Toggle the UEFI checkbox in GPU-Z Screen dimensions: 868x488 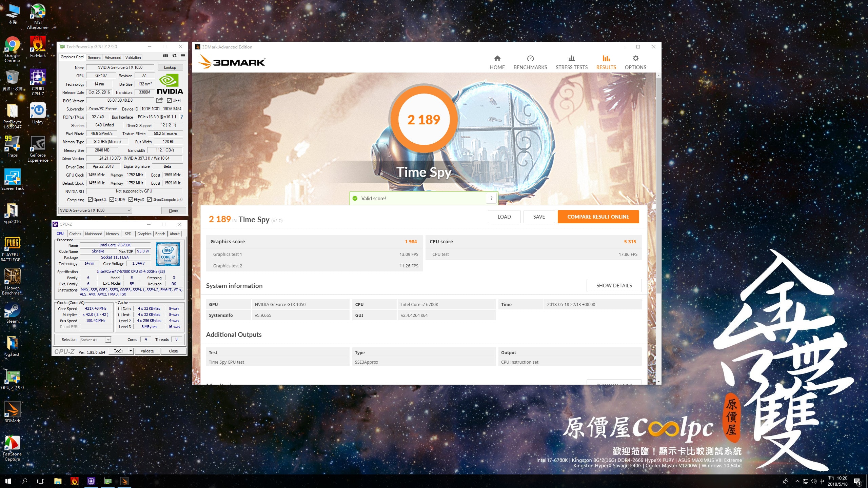pos(169,101)
